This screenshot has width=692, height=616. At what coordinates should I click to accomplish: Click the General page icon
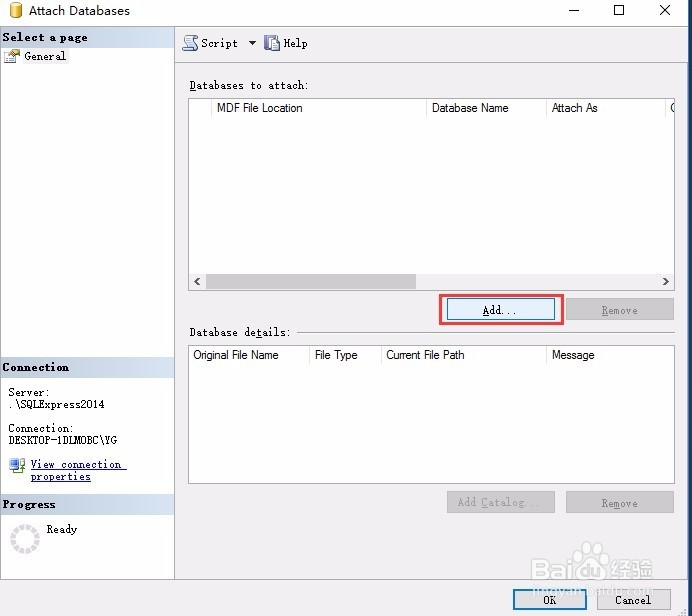tap(12, 56)
